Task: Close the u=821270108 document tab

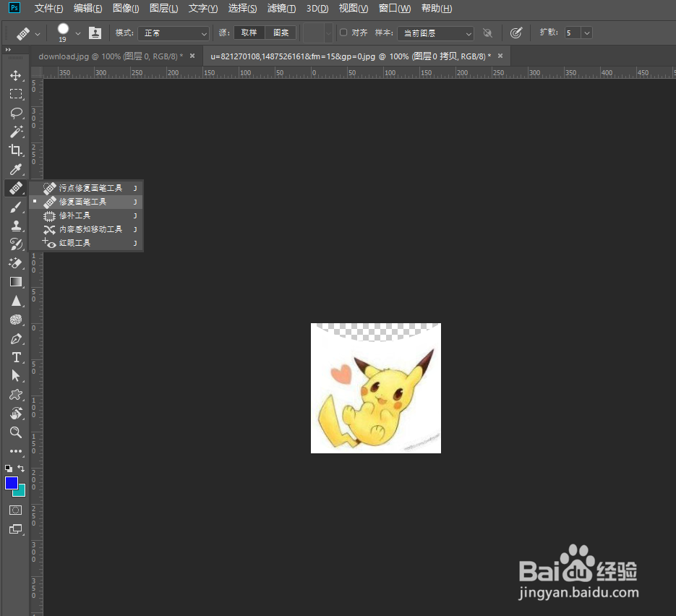Action: pos(500,56)
